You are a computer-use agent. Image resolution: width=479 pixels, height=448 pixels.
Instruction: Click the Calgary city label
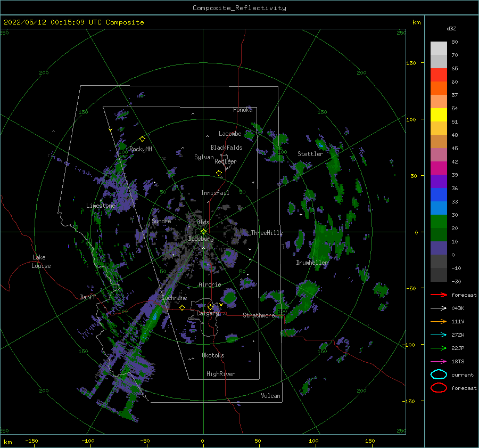[x=208, y=313]
